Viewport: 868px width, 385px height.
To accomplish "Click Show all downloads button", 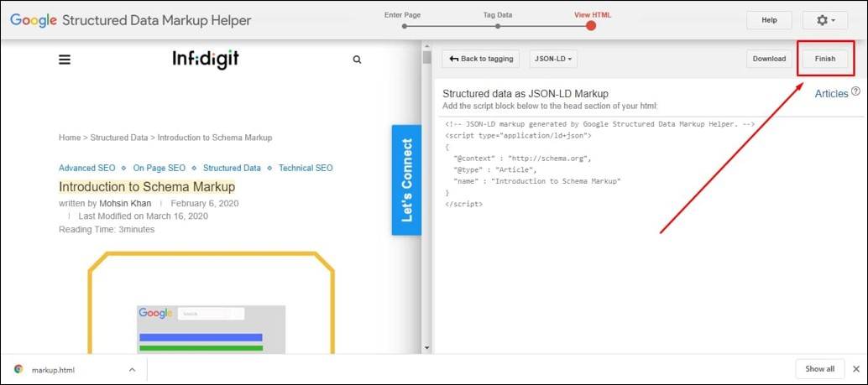I will [820, 369].
